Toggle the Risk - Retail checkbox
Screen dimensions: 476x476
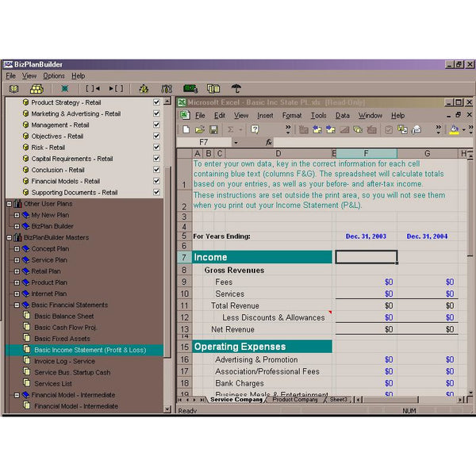[156, 148]
